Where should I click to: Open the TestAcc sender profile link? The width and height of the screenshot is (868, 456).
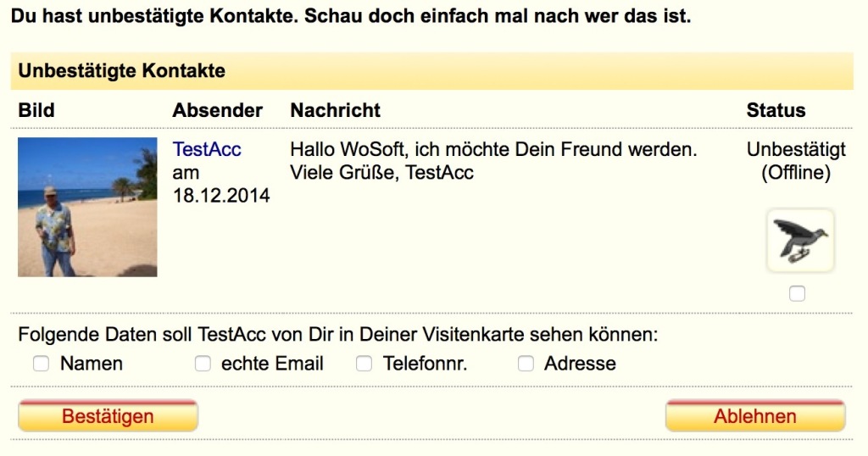pos(207,149)
